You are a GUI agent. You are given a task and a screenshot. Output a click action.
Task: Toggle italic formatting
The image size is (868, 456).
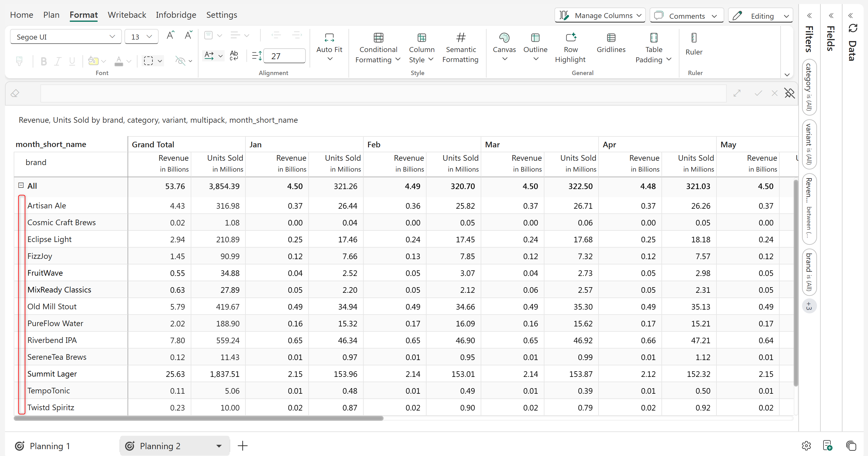click(x=58, y=61)
